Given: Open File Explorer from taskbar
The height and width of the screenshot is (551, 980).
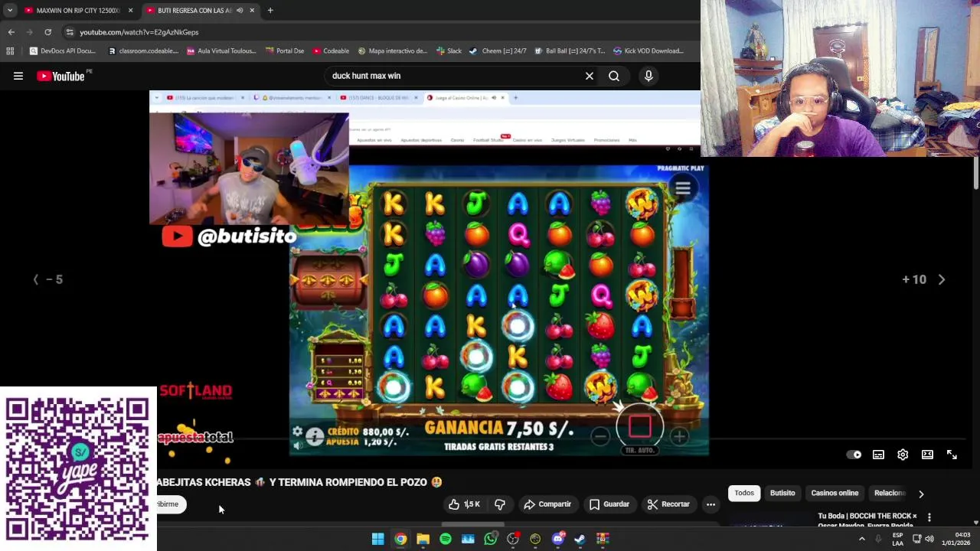Looking at the screenshot, I should 423,540.
